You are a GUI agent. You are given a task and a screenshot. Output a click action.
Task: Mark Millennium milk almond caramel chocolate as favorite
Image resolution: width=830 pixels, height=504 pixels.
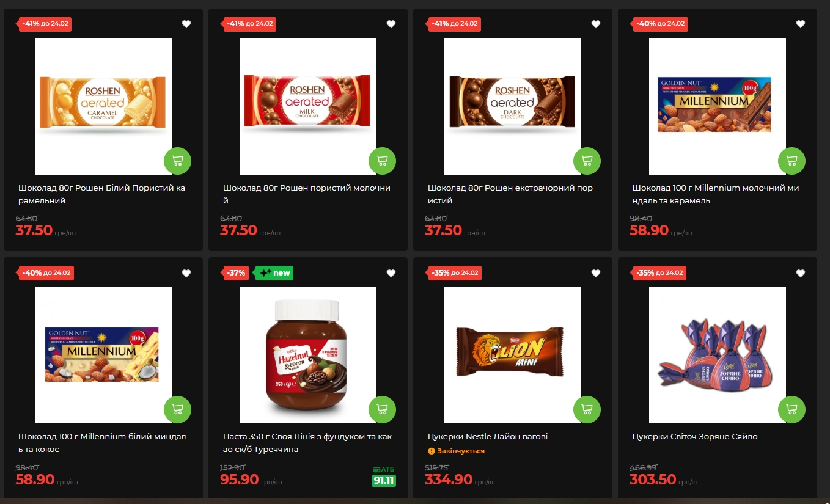(x=801, y=24)
